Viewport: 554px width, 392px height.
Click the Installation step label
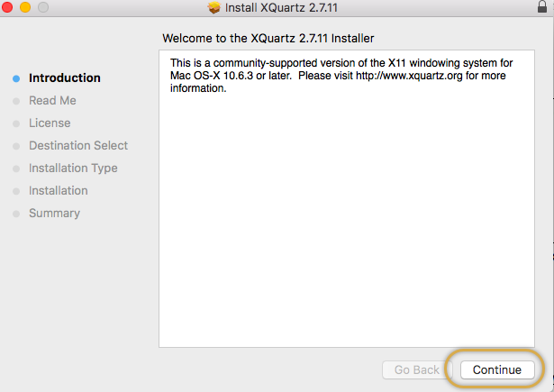coord(59,191)
